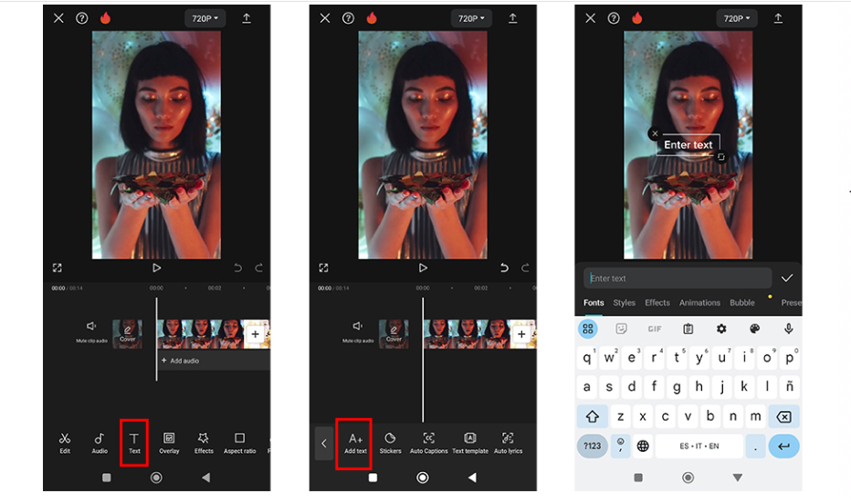Open the Overlay tool

169,443
